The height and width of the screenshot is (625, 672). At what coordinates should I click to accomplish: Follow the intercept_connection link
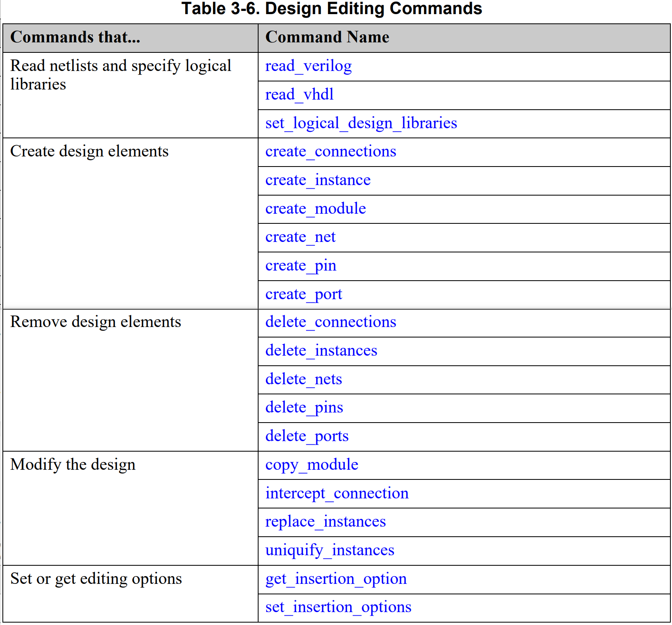point(337,494)
